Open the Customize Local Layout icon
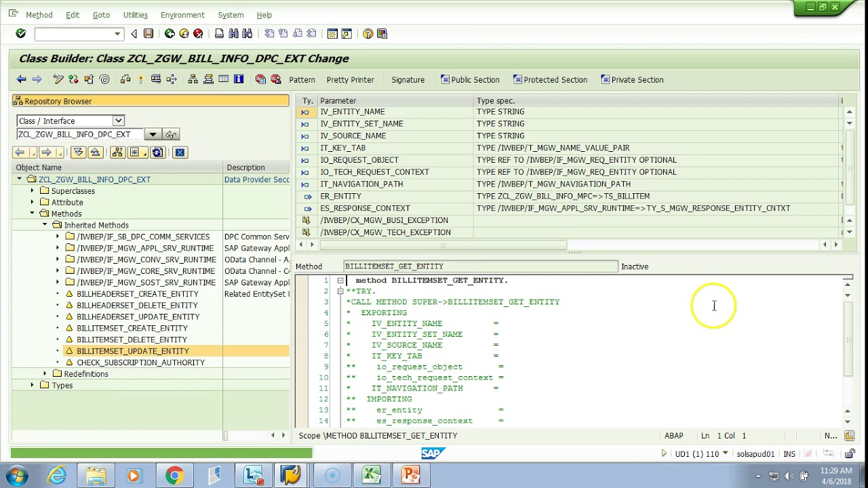Image resolution: width=868 pixels, height=488 pixels. [x=382, y=33]
